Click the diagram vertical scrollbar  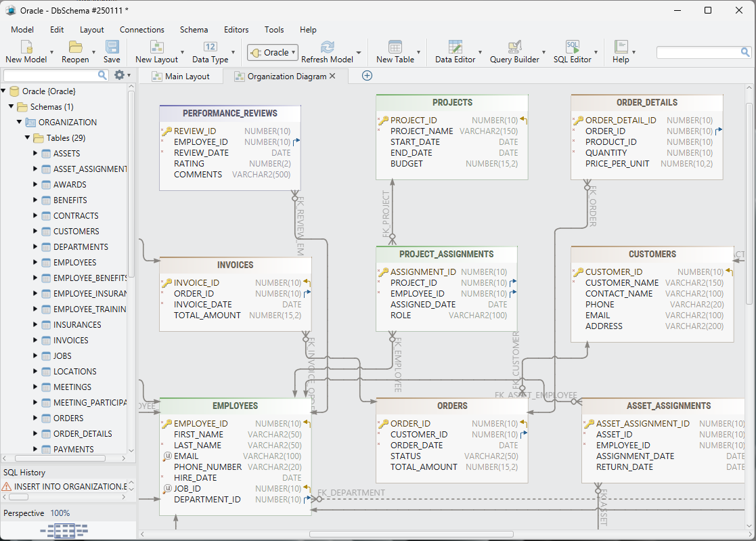pos(749,203)
